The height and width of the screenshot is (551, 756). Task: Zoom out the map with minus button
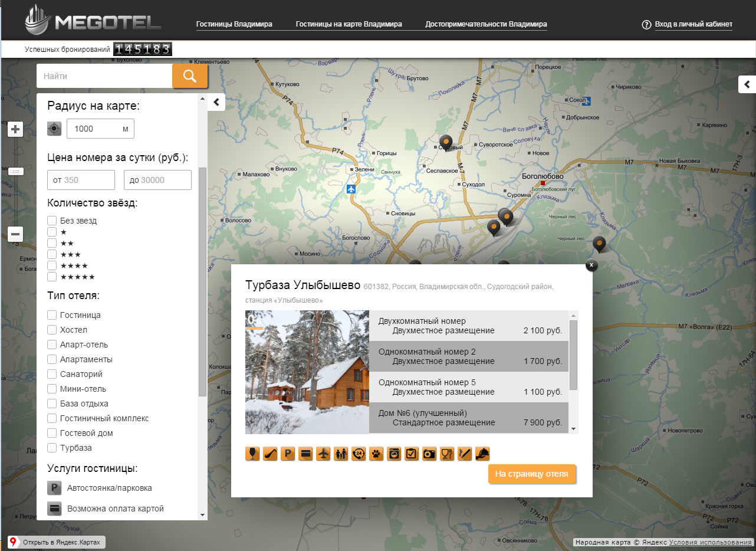pyautogui.click(x=16, y=234)
